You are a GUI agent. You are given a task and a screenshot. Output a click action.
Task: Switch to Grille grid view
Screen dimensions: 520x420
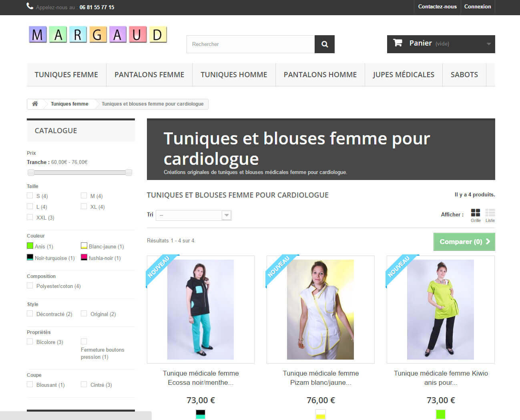(476, 215)
